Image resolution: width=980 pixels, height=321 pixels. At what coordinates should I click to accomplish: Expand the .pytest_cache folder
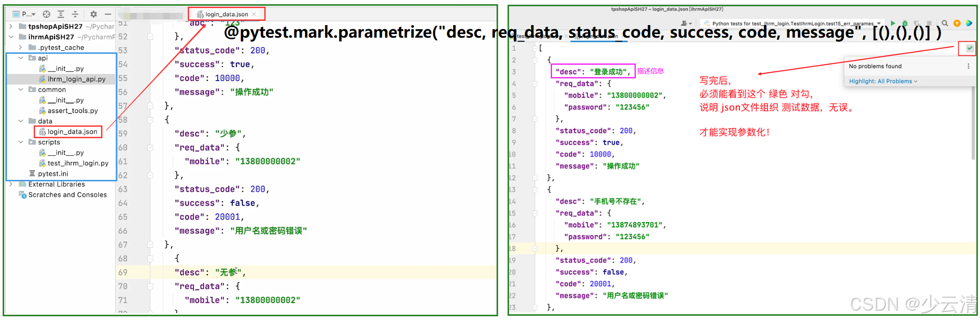(20, 48)
